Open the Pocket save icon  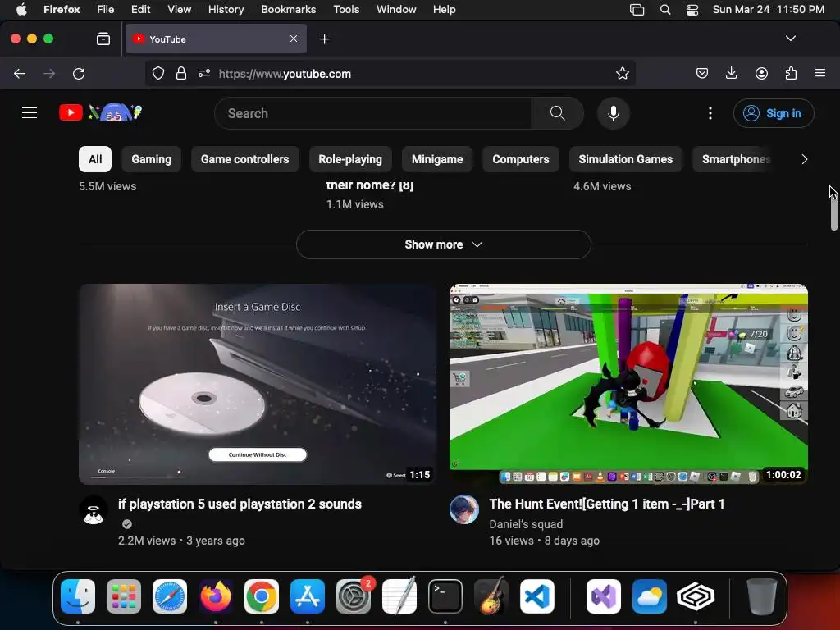(x=702, y=73)
